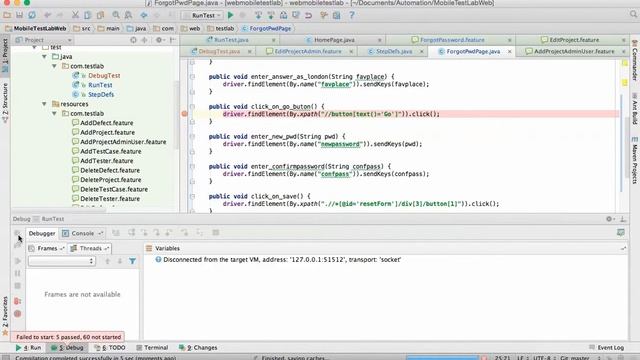Open the Project view type dropdown

point(44,40)
